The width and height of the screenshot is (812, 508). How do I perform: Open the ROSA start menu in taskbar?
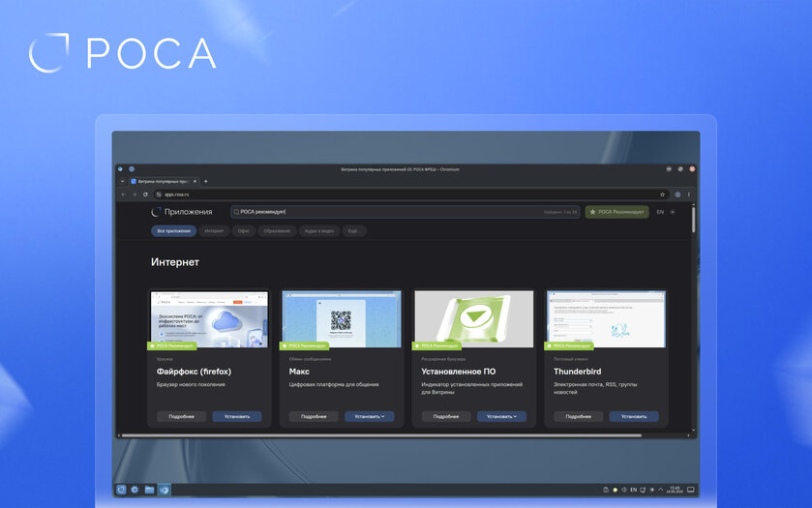pos(121,490)
